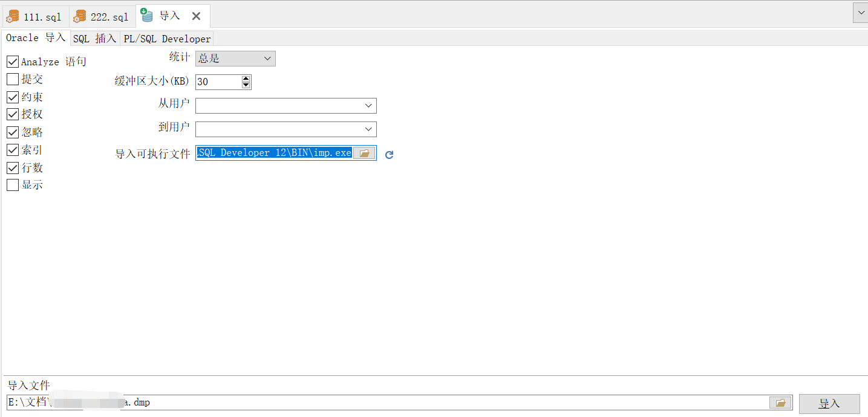
Task: Click the 导入 tab database icon
Action: click(147, 15)
